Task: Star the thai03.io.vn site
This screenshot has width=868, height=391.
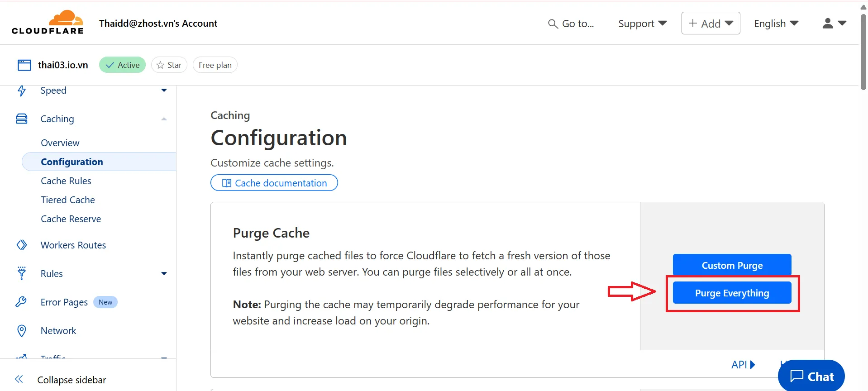Action: click(169, 65)
